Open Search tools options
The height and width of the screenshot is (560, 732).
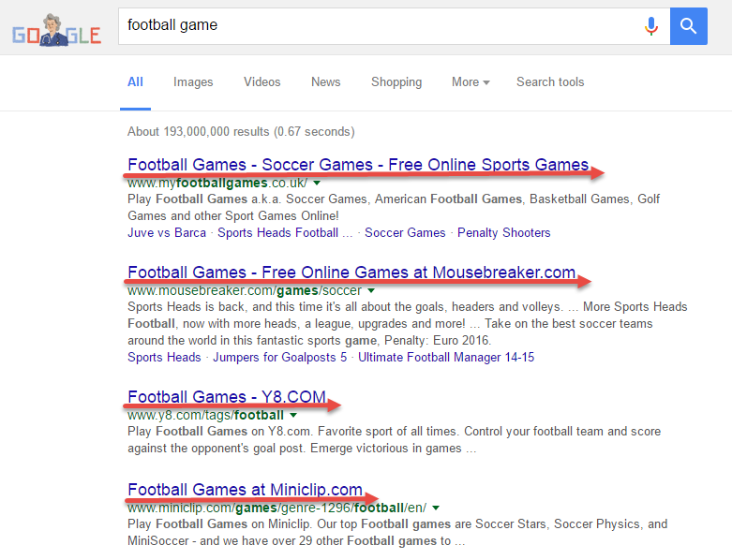tap(550, 82)
